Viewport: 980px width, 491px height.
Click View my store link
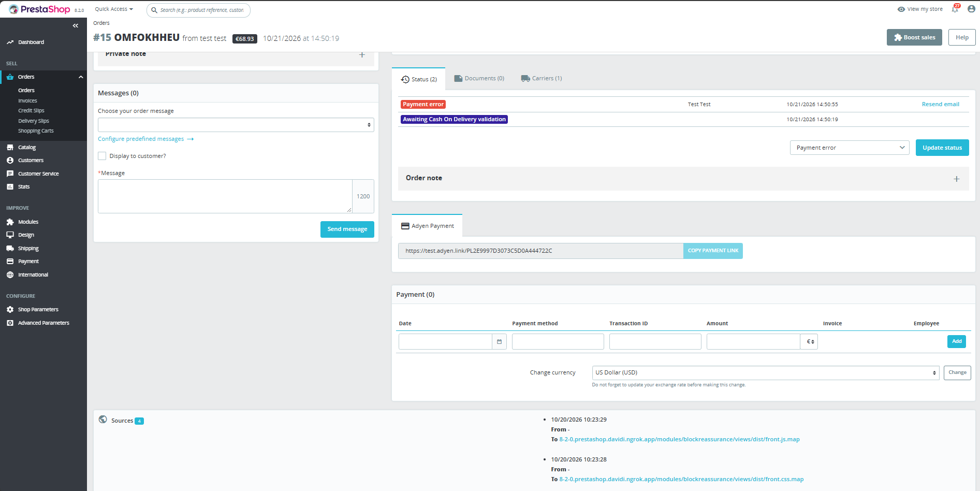pyautogui.click(x=920, y=9)
